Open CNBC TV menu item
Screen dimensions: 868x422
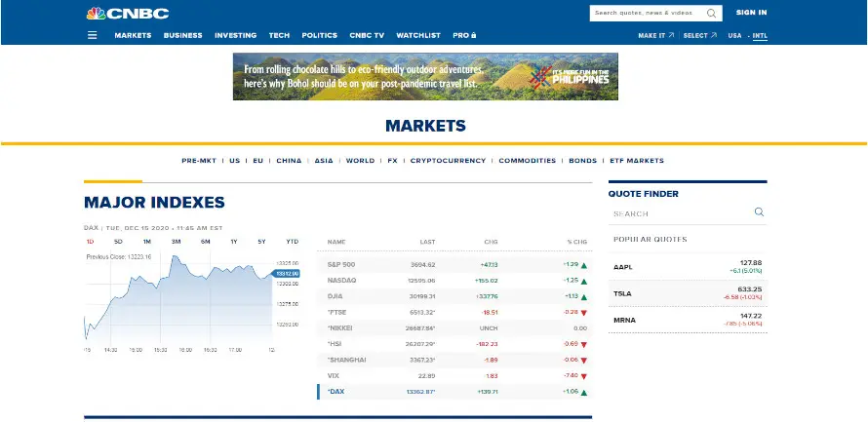tap(367, 35)
